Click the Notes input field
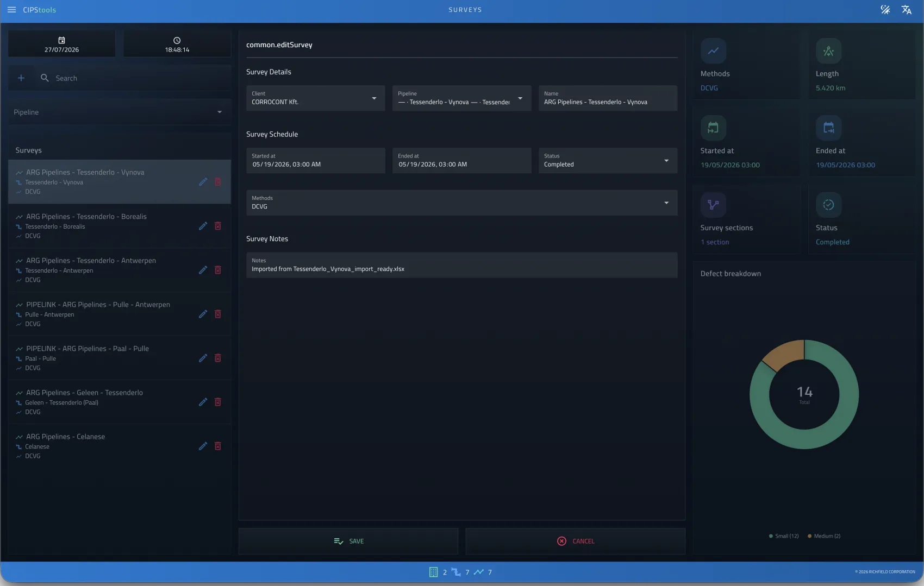Screen dimensions: 924x586 461,265
